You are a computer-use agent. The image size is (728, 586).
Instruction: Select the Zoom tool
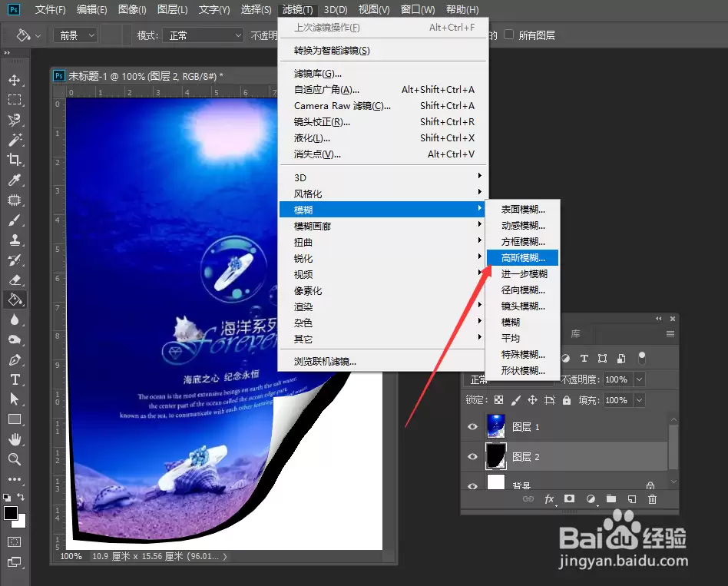[15, 459]
